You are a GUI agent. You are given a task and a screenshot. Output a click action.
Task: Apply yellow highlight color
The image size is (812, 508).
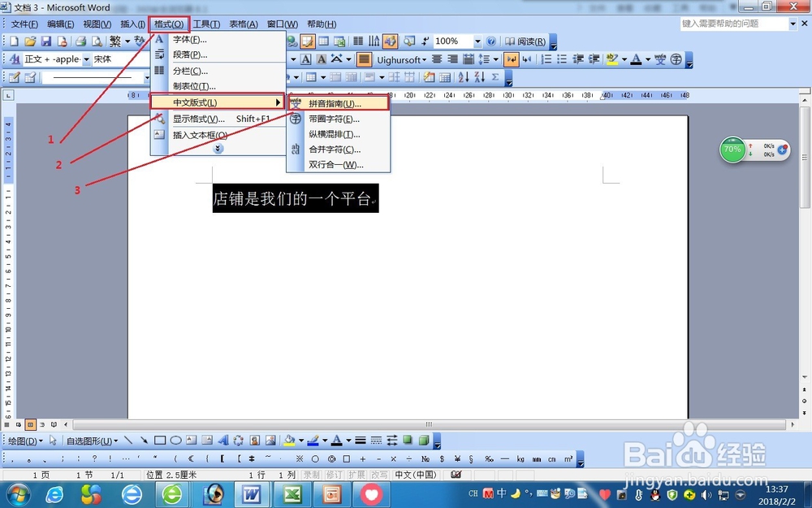pyautogui.click(x=612, y=59)
